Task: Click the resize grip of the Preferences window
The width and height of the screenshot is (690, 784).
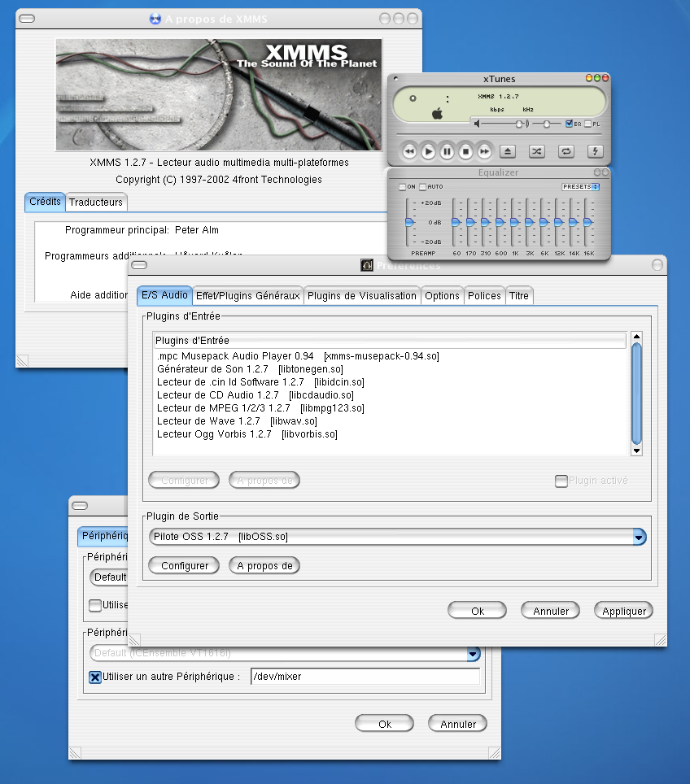Action: pos(661,640)
